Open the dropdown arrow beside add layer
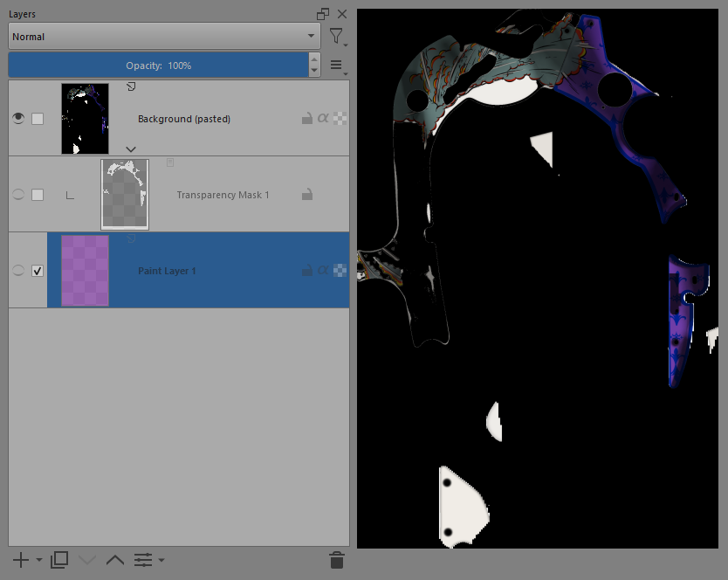 tap(39, 561)
